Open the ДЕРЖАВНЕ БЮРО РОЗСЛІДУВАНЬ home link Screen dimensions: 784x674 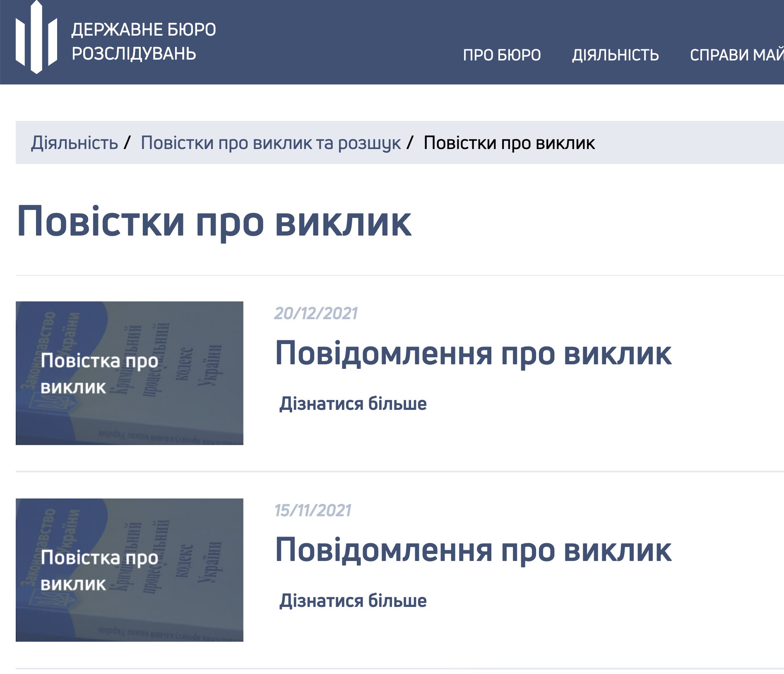point(144,41)
